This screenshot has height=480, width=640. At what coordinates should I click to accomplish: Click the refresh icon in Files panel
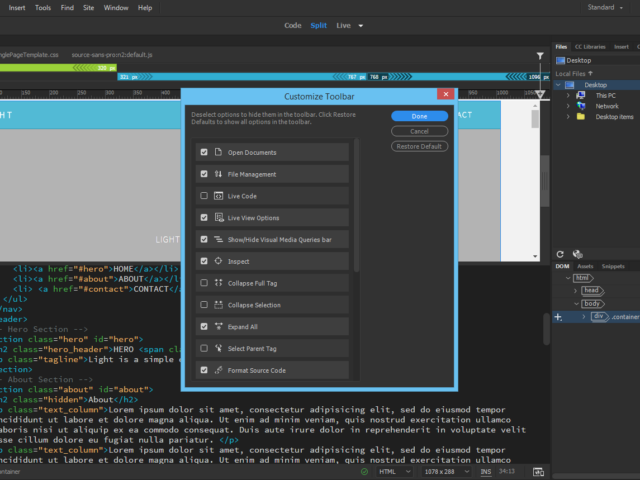click(x=561, y=253)
